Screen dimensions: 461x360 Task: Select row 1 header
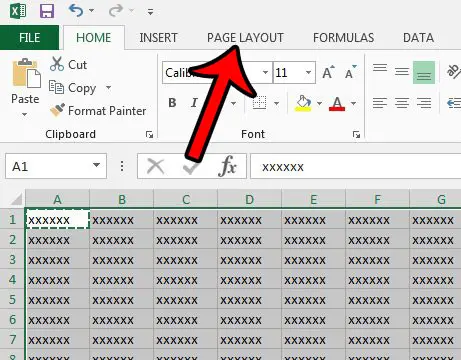12,219
